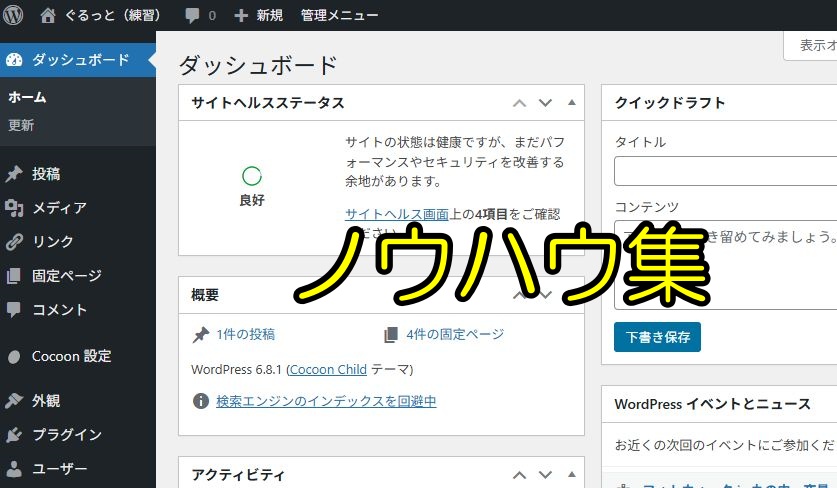Screen dimensions: 837x488
Task: Open プラグイン via the plug icon
Action: pos(14,435)
